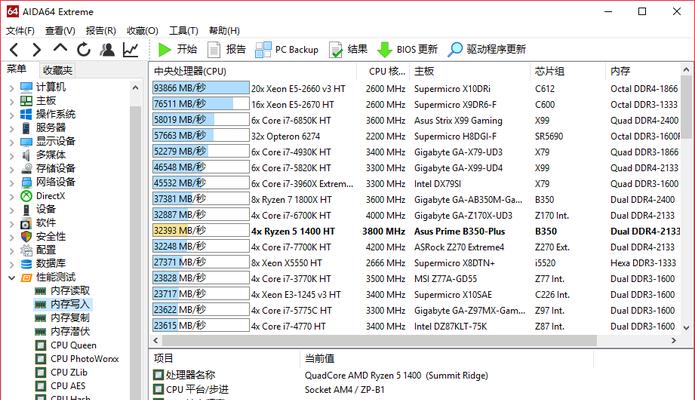Open 工具(T) menu
The image size is (695, 400).
tap(184, 31)
